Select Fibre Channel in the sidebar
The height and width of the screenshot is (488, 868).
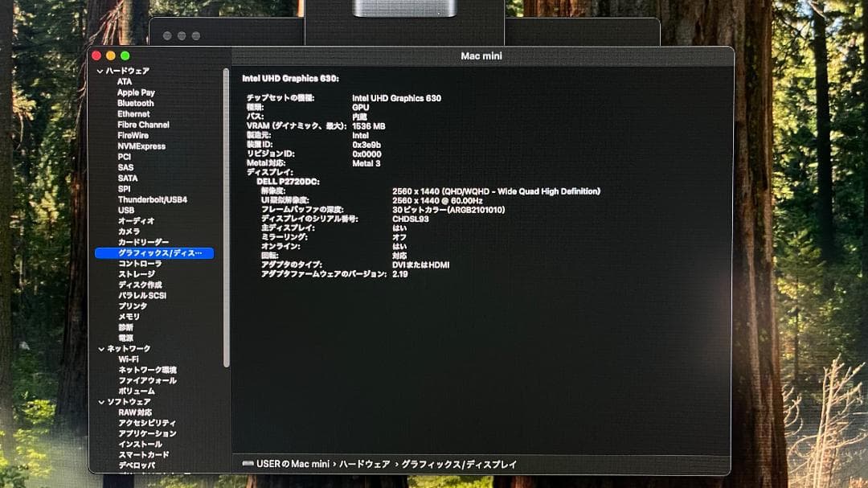click(143, 125)
